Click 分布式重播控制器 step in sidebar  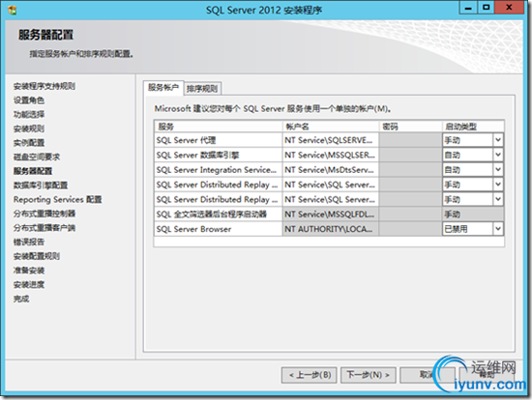pyautogui.click(x=44, y=214)
